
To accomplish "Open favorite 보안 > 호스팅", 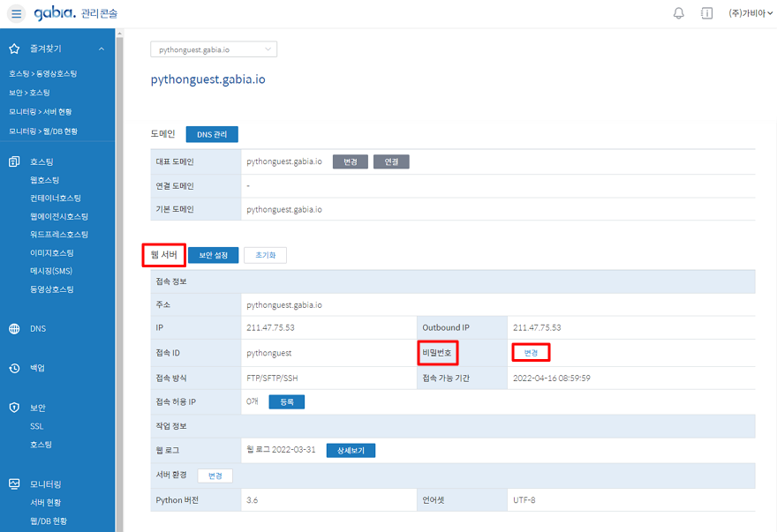I will pos(29,93).
